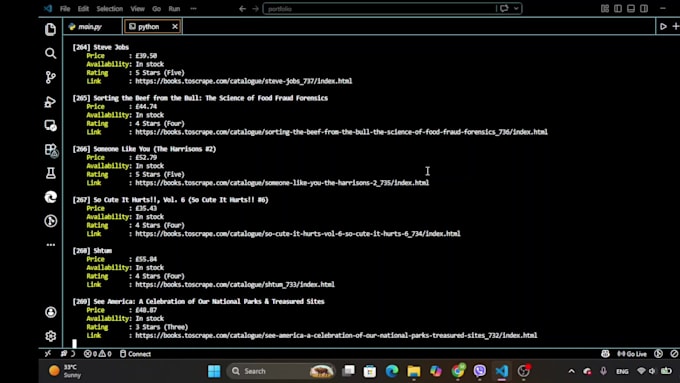Image resolution: width=680 pixels, height=383 pixels.
Task: Click the Connect button in status bar
Action: tap(135, 354)
